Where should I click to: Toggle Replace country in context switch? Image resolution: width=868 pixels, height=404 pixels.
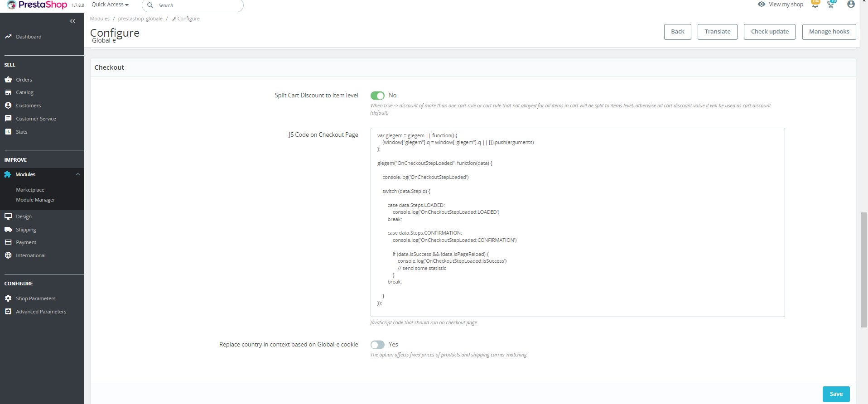[377, 345]
